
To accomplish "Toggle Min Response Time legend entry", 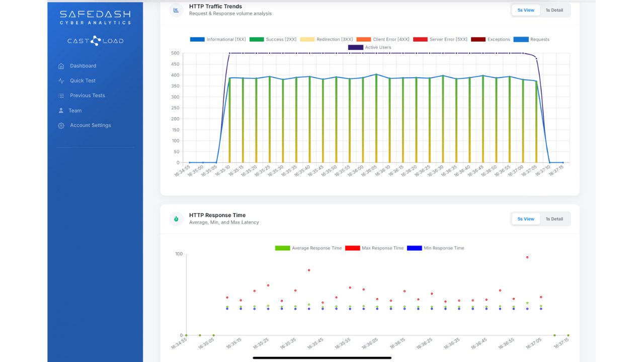I will [436, 248].
